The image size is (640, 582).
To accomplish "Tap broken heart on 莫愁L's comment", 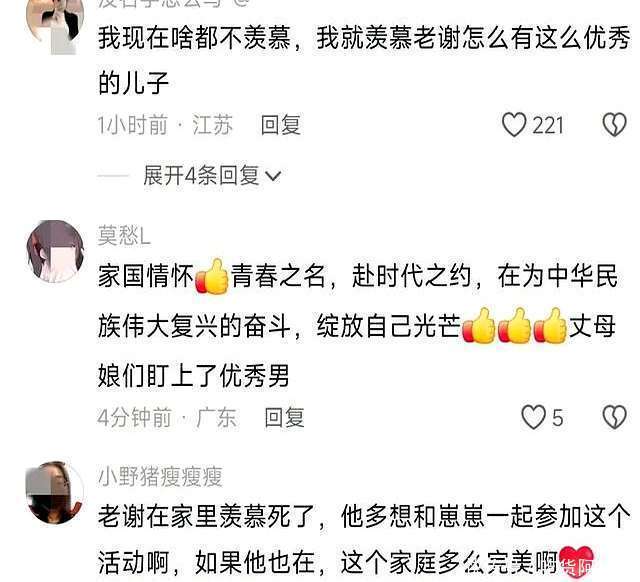I will 614,417.
